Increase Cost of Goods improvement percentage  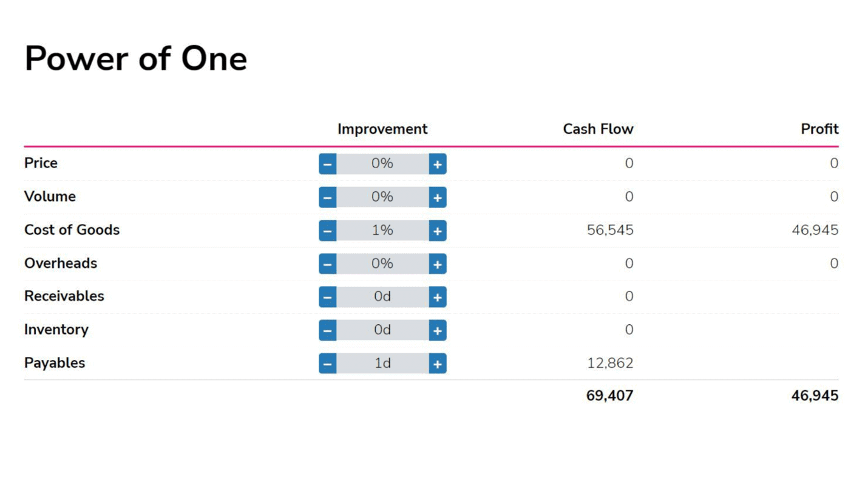438,231
